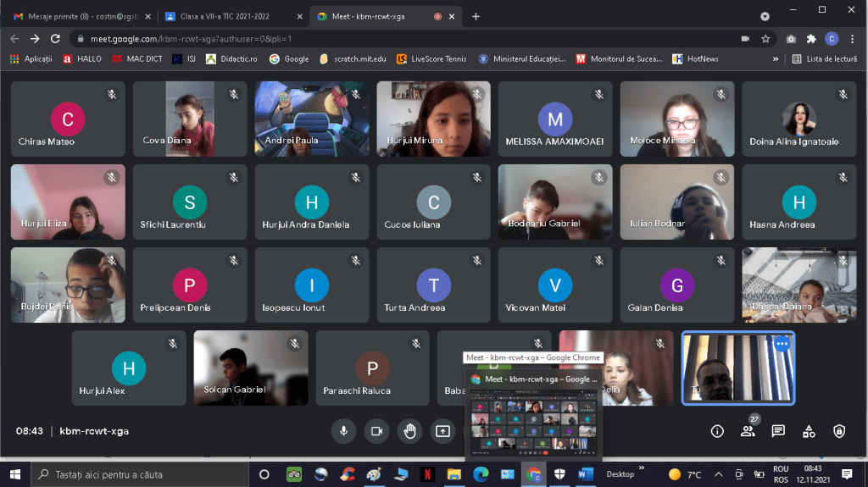The width and height of the screenshot is (868, 487).
Task: Raise hand in the meeting
Action: [409, 431]
